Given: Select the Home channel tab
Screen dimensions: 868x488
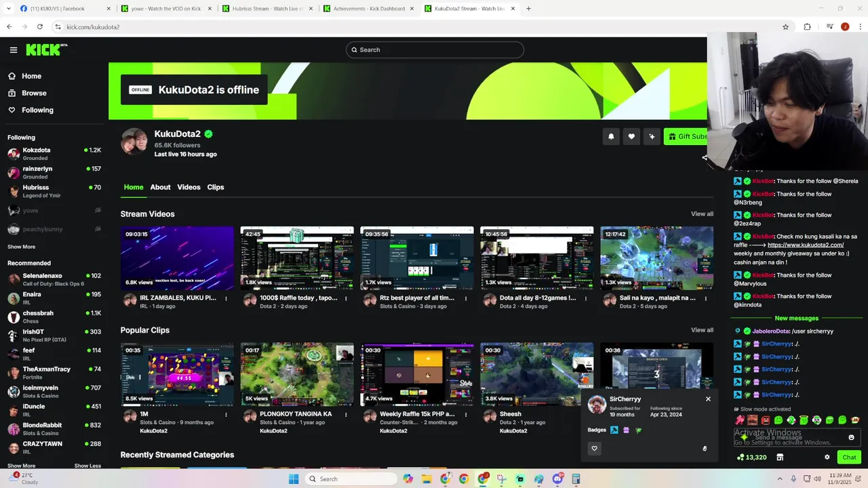Looking at the screenshot, I should [x=134, y=187].
